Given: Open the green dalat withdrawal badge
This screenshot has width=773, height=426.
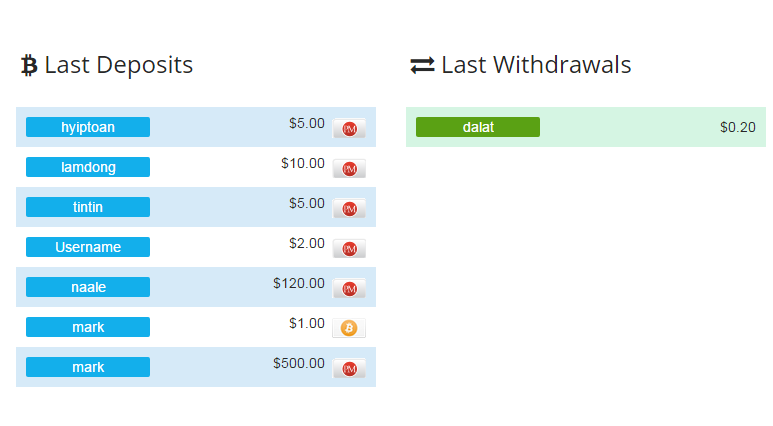Looking at the screenshot, I should pos(478,127).
